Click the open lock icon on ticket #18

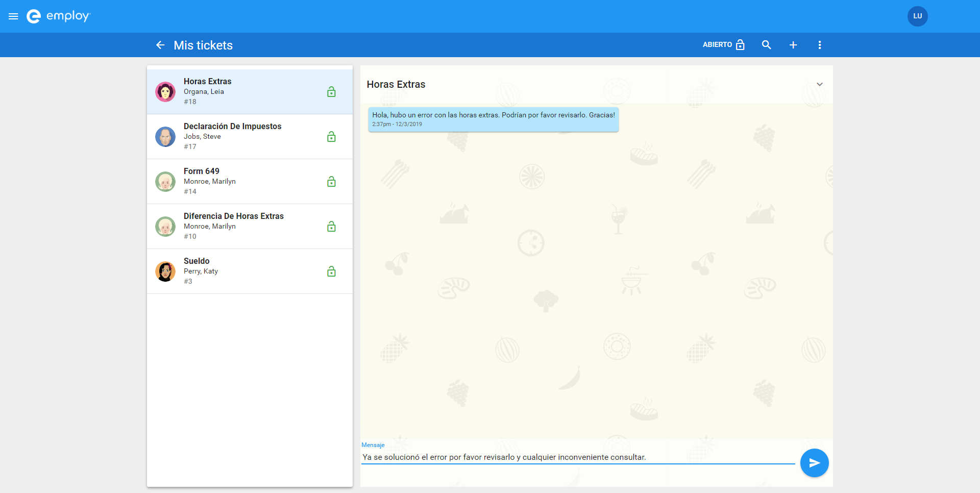(x=331, y=92)
